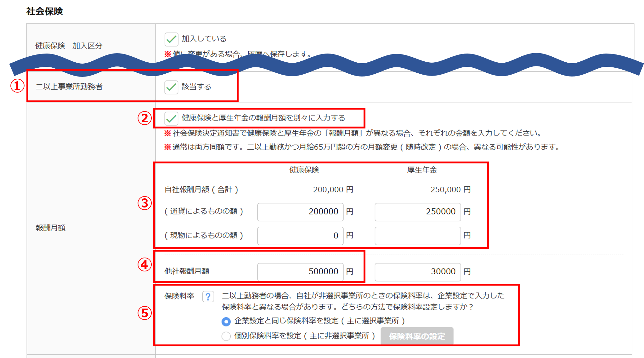Click other-company pension remuneration field 30000
This screenshot has height=358, width=644.
(417, 272)
